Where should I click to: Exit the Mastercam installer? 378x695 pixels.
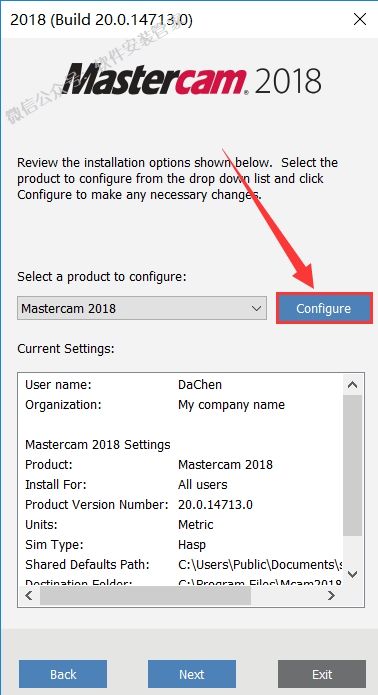[322, 674]
